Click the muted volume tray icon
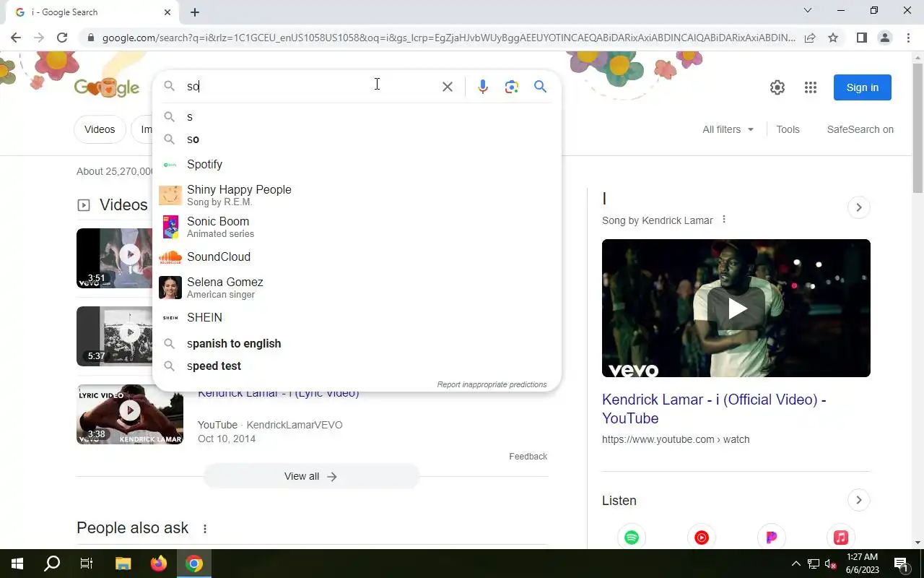 point(831,564)
